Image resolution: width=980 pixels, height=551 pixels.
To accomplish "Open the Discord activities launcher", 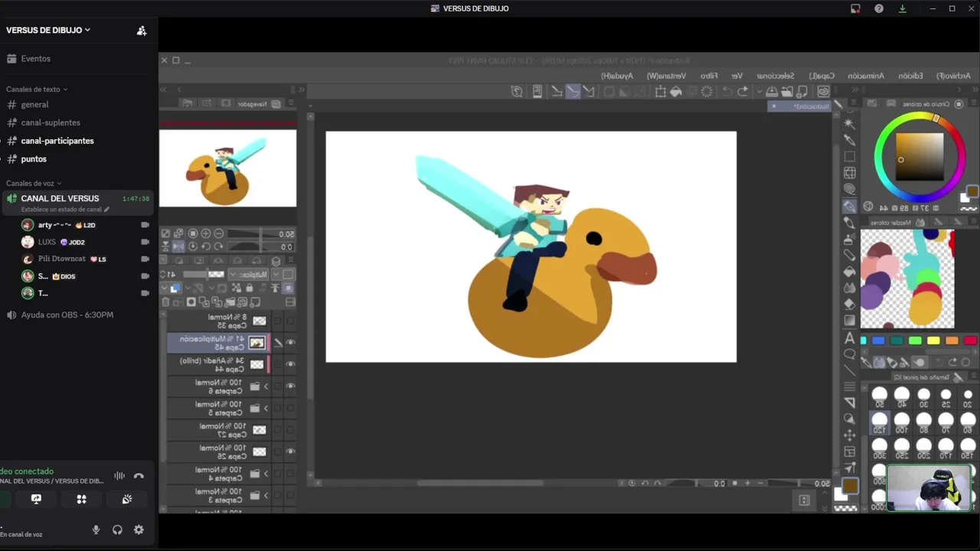I will (x=81, y=499).
